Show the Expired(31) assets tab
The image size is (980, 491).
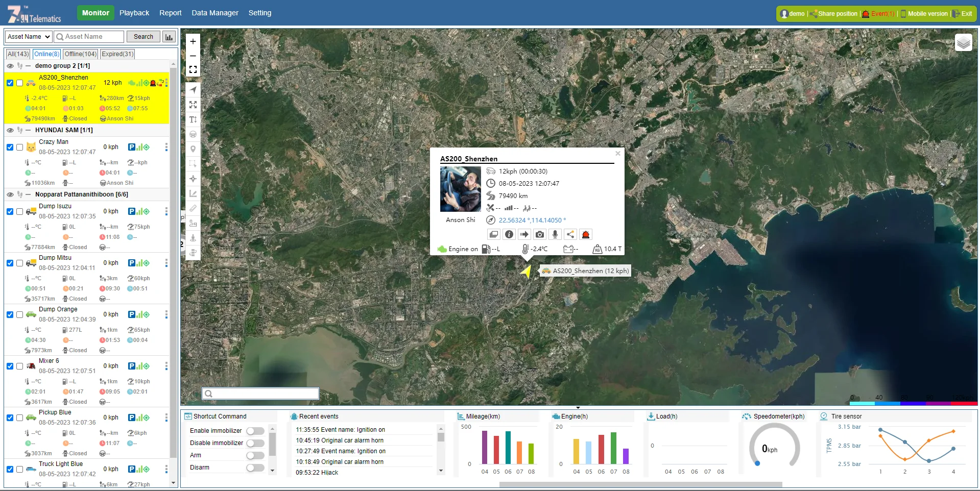[x=117, y=54]
